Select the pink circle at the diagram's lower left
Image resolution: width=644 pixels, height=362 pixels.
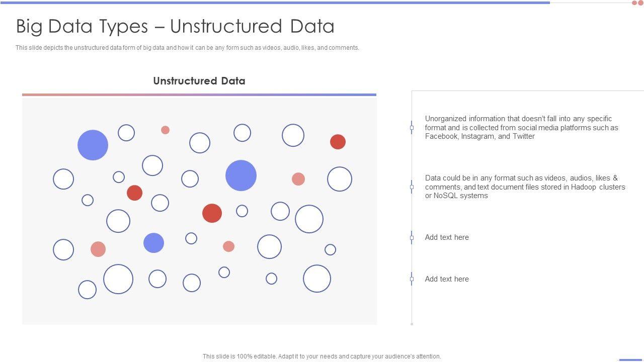pos(98,249)
